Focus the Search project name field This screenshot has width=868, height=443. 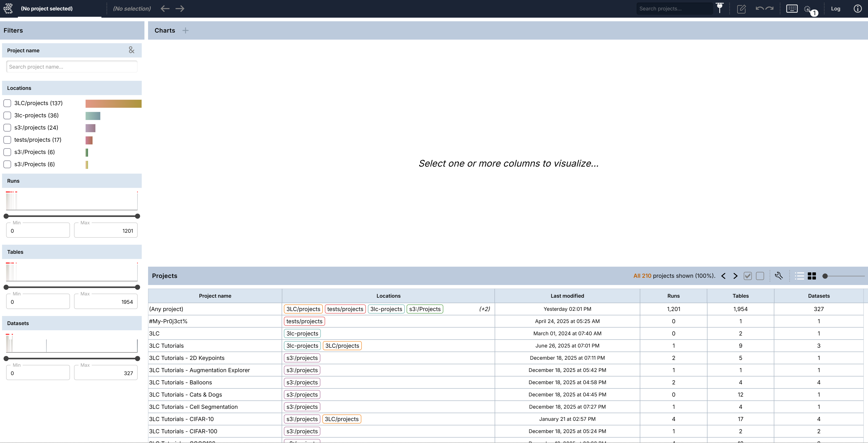72,67
